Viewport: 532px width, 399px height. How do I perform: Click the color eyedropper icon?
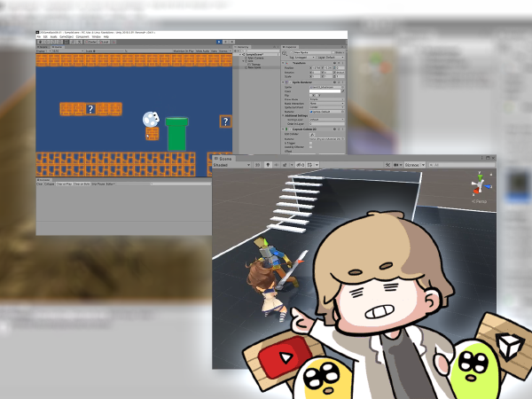tap(342, 91)
